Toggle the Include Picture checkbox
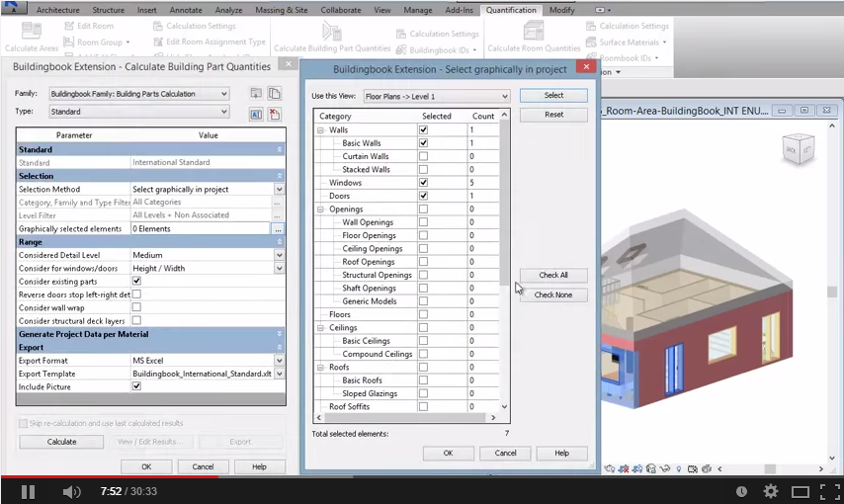 (x=136, y=386)
